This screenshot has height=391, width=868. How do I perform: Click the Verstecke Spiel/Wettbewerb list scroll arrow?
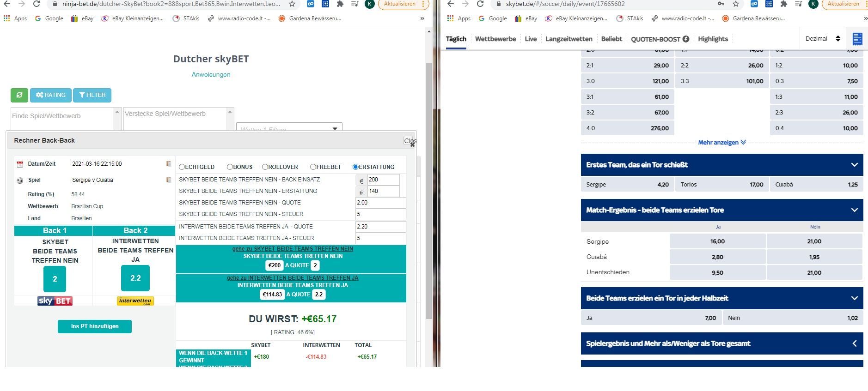pyautogui.click(x=230, y=112)
